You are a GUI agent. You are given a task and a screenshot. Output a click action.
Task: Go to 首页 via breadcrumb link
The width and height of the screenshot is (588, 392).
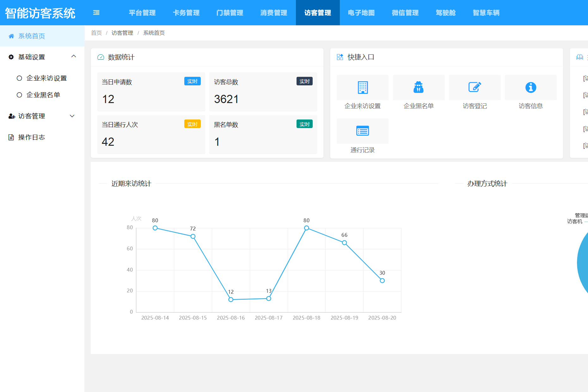click(x=96, y=33)
